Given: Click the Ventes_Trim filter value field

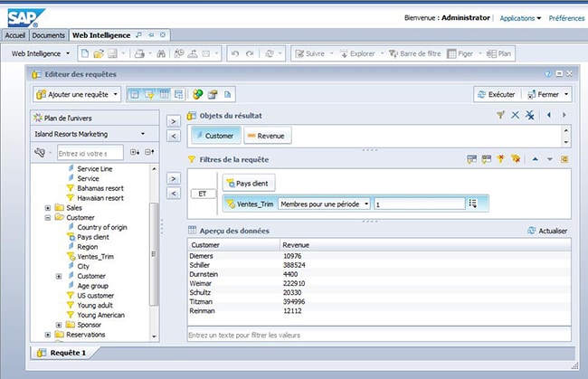Looking at the screenshot, I should coord(419,204).
